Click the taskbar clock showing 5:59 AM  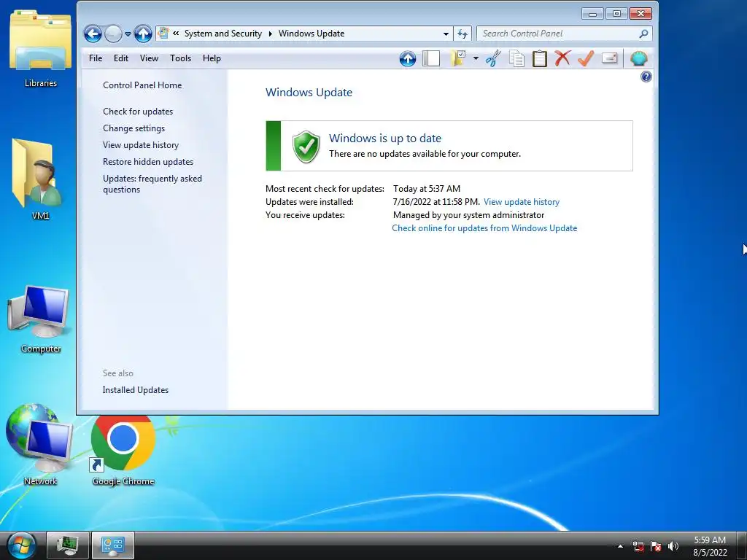(x=710, y=546)
